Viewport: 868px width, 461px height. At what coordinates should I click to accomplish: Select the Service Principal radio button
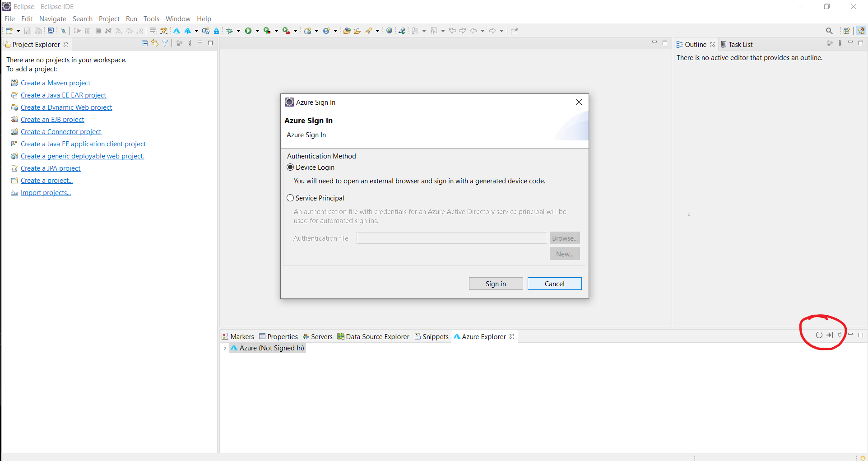pos(290,198)
